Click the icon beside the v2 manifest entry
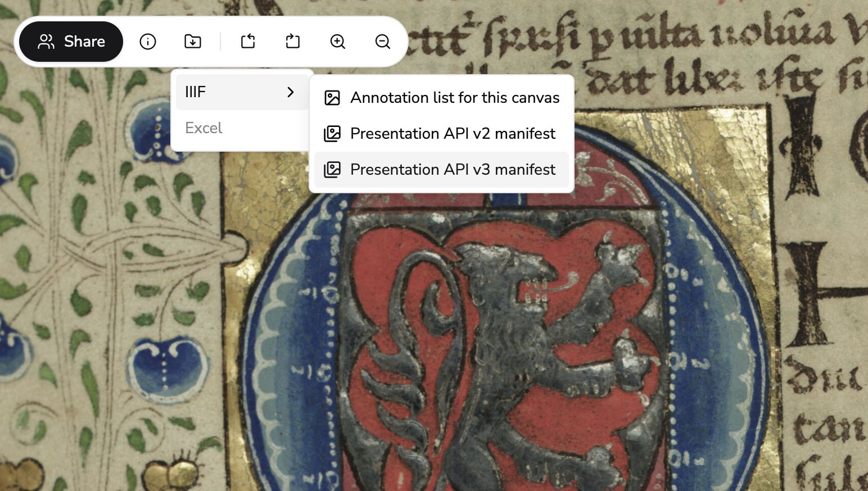The image size is (868, 491). tap(332, 134)
